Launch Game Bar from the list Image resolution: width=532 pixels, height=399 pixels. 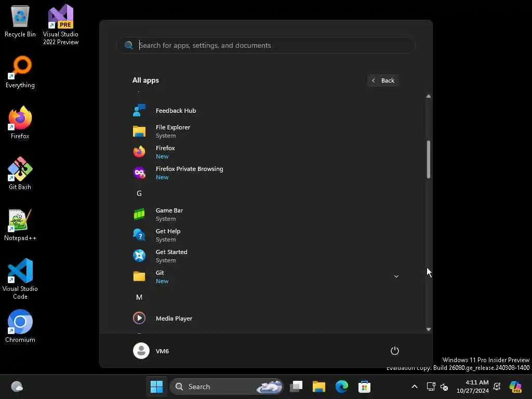(267, 215)
